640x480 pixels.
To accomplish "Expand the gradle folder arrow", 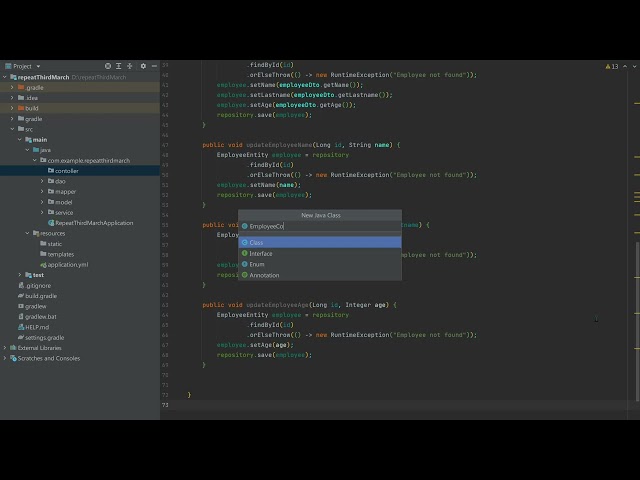I will coord(12,119).
